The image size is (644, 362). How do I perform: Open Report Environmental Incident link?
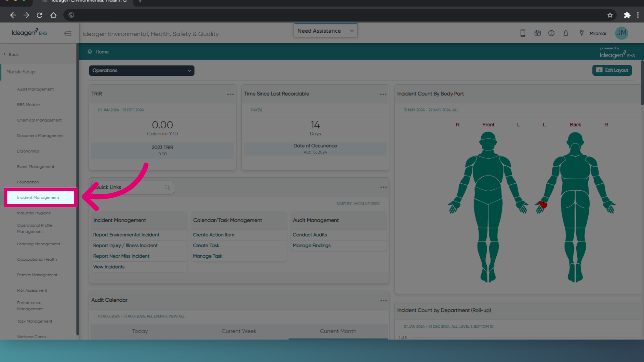pos(126,235)
